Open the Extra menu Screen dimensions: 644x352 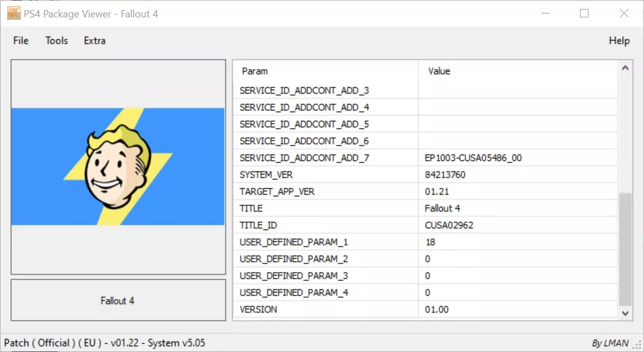pos(94,40)
